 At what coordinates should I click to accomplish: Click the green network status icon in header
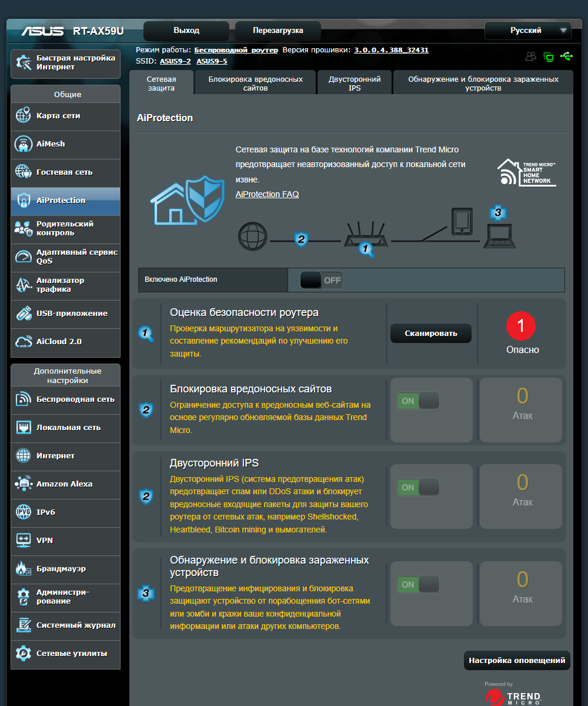(x=549, y=56)
